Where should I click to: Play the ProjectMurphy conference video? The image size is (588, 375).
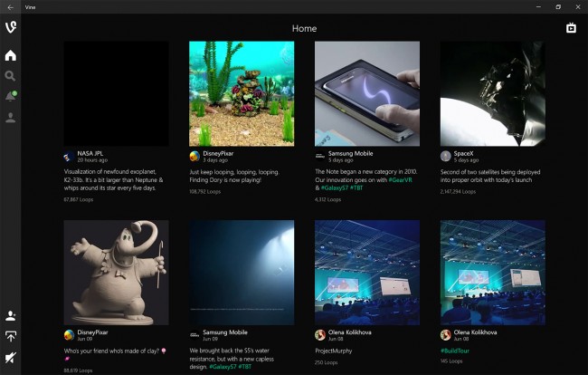tap(367, 273)
